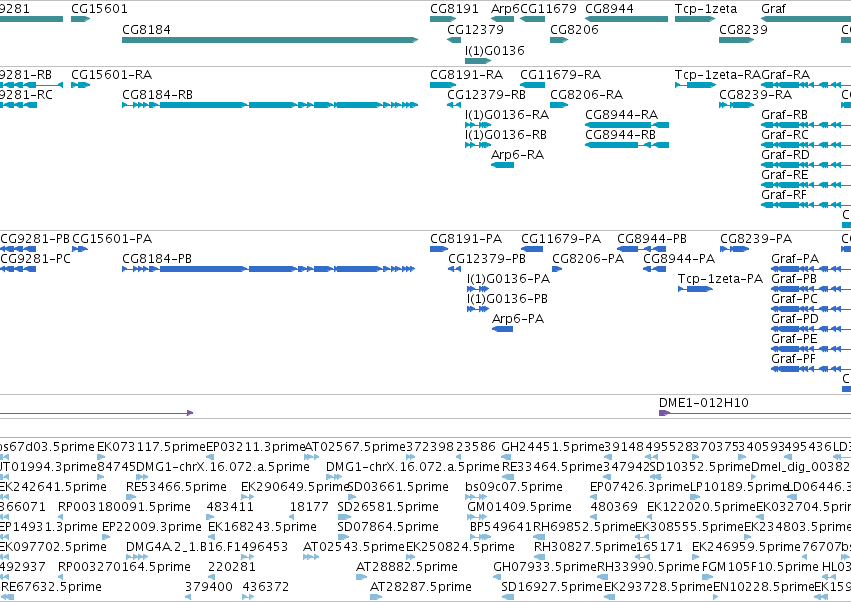This screenshot has width=851, height=602.
Task: Select the CG15601 gene label
Action: coord(99,9)
